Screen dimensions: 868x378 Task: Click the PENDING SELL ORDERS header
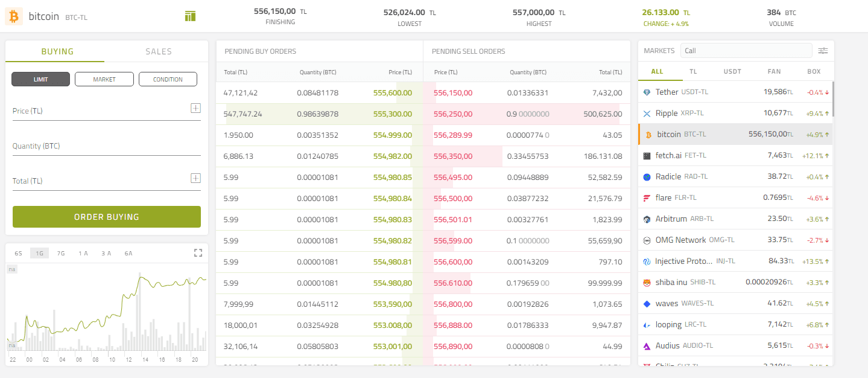[x=469, y=51]
